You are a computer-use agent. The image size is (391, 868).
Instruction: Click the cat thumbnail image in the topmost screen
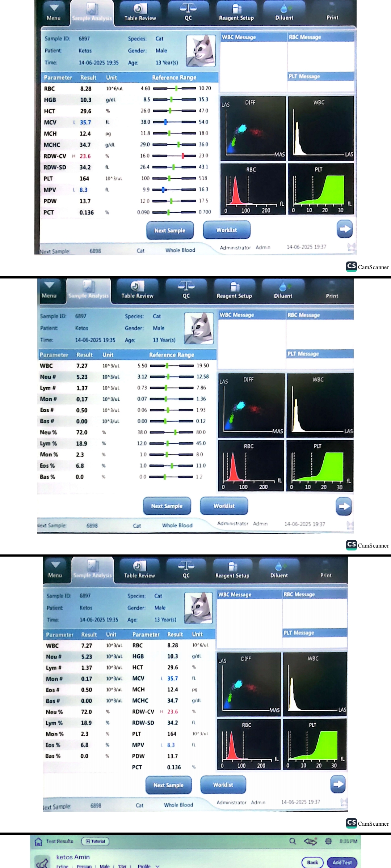pos(201,51)
